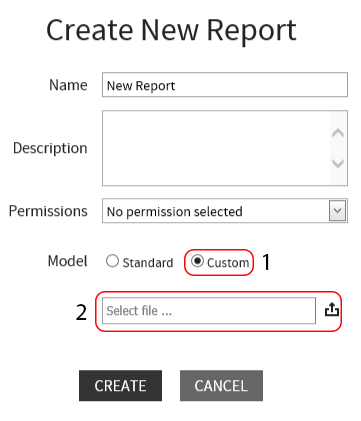Click the Create New Report heading
The width and height of the screenshot is (361, 421).
pos(171,30)
